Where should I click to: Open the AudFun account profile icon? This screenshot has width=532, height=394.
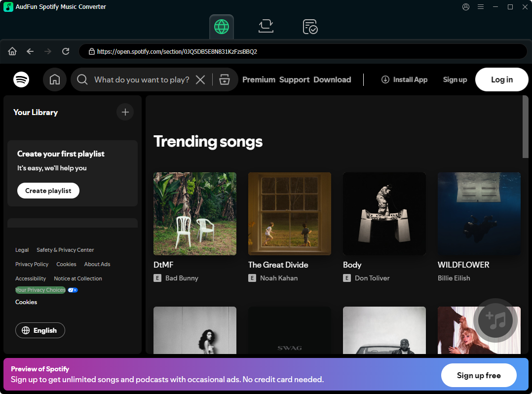466,7
